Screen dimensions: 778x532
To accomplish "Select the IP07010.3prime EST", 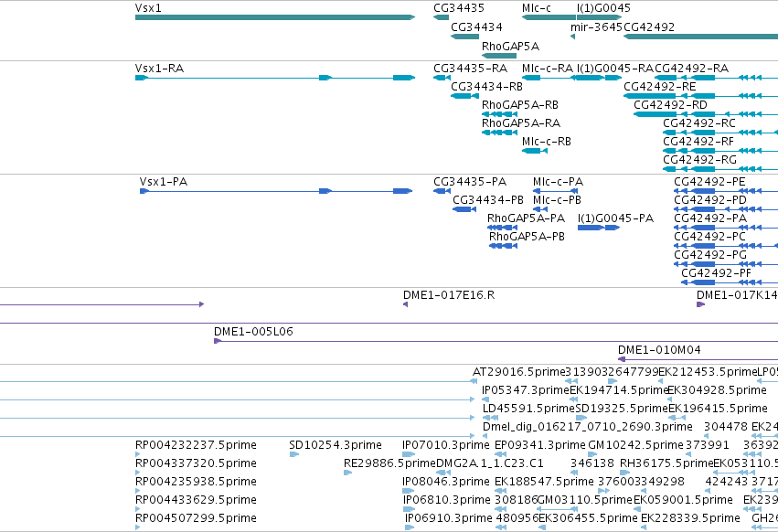I will click(409, 454).
